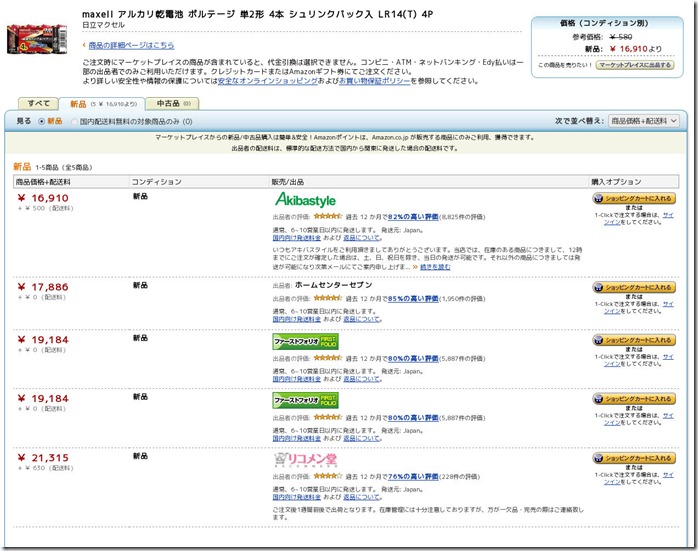Click the マーケットプレイスに出品する button
The width and height of the screenshot is (698, 551).
[x=635, y=64]
